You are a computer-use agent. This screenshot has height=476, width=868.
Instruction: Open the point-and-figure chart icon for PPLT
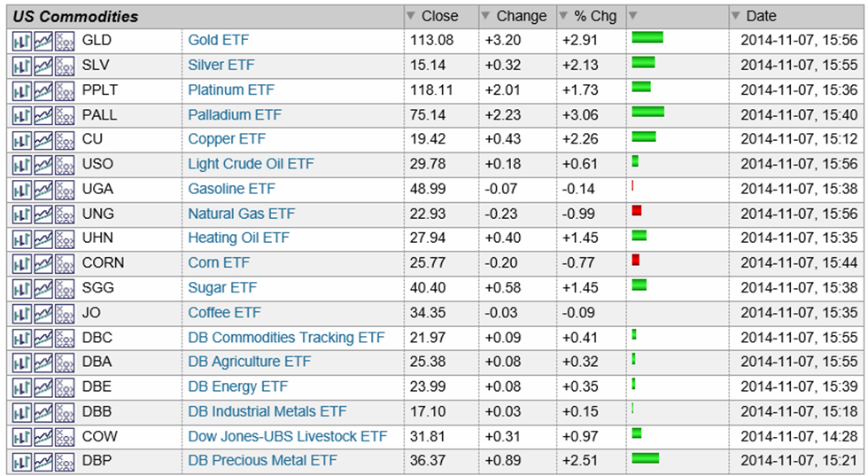[x=65, y=90]
